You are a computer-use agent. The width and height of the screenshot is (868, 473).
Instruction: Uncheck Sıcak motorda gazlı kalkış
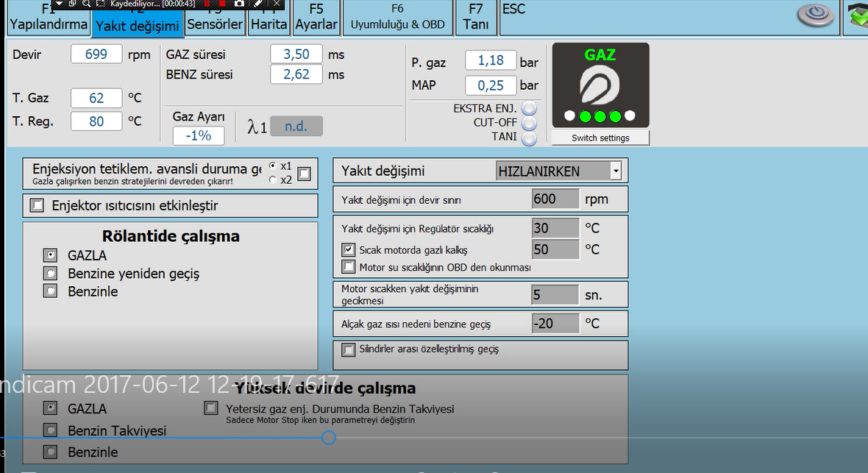pos(349,250)
